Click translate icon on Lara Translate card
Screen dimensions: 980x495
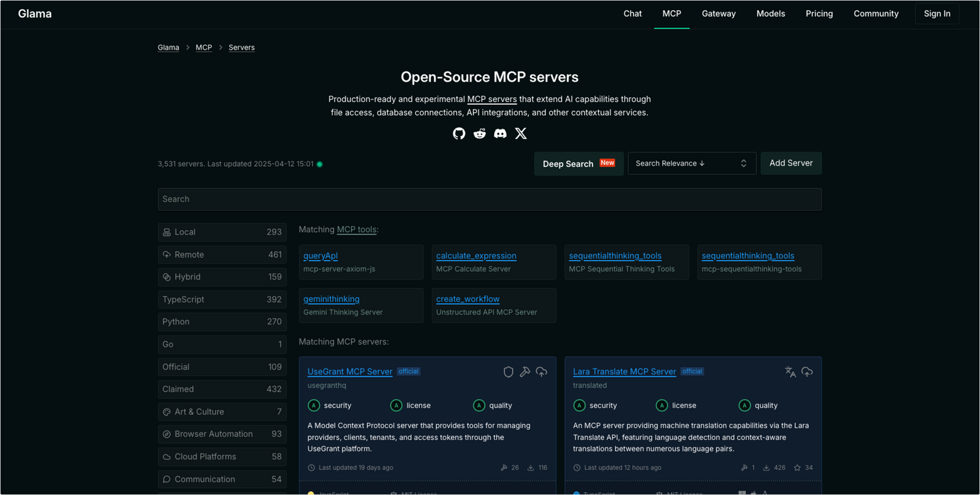tap(790, 372)
